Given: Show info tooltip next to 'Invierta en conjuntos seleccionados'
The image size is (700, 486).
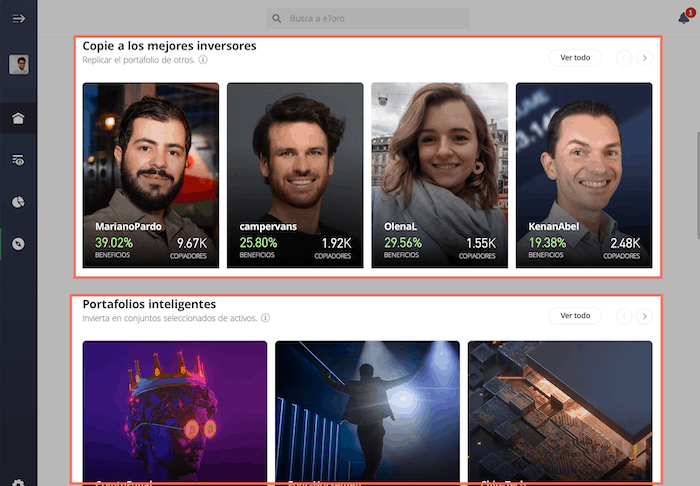Looking at the screenshot, I should coord(266,318).
